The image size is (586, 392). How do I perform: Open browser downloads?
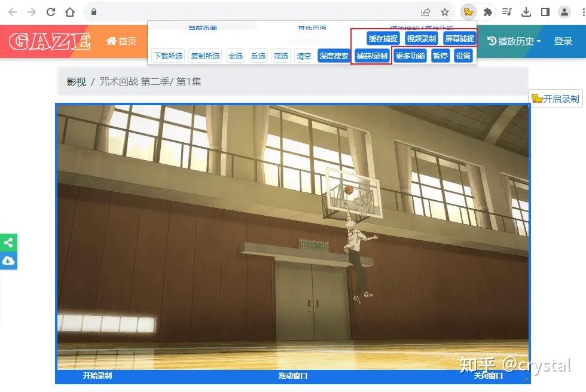(x=526, y=12)
